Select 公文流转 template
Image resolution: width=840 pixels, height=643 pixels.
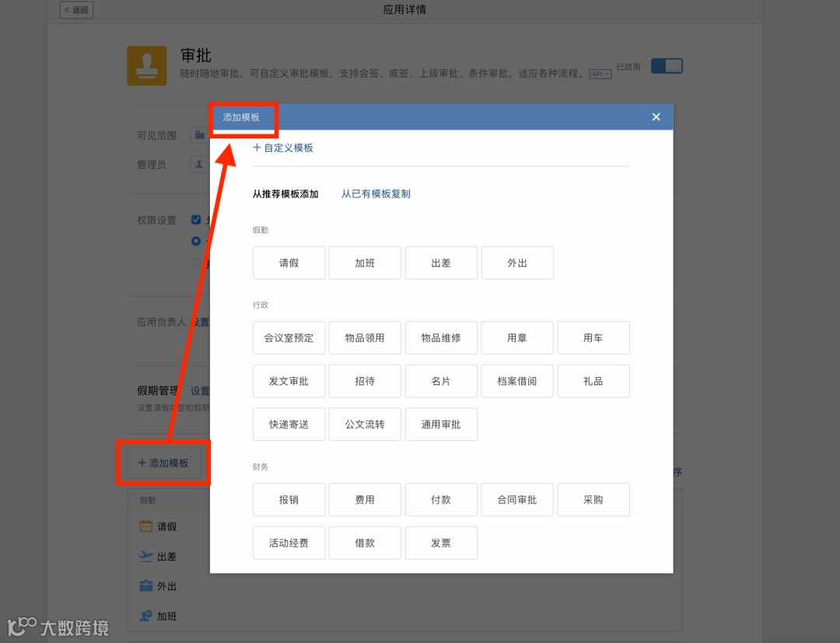click(365, 425)
